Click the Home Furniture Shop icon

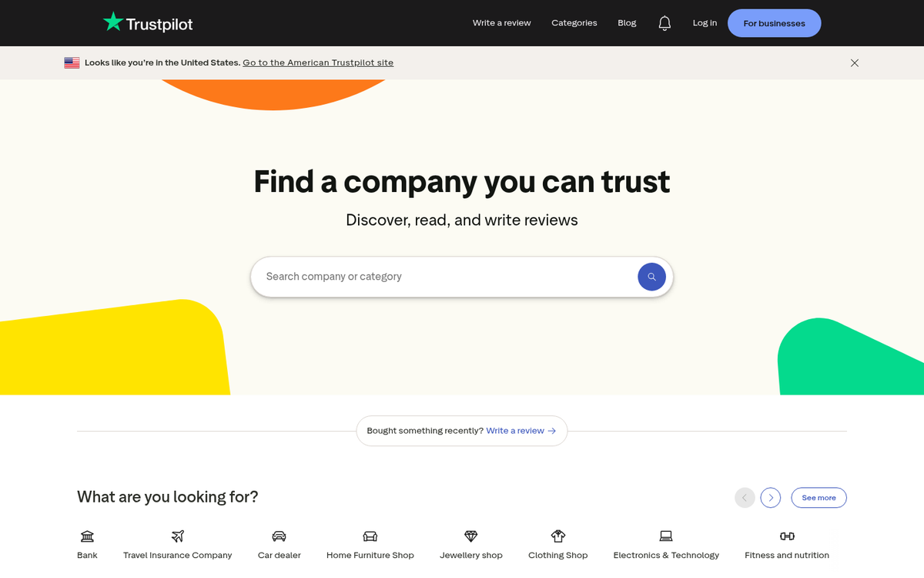370,536
